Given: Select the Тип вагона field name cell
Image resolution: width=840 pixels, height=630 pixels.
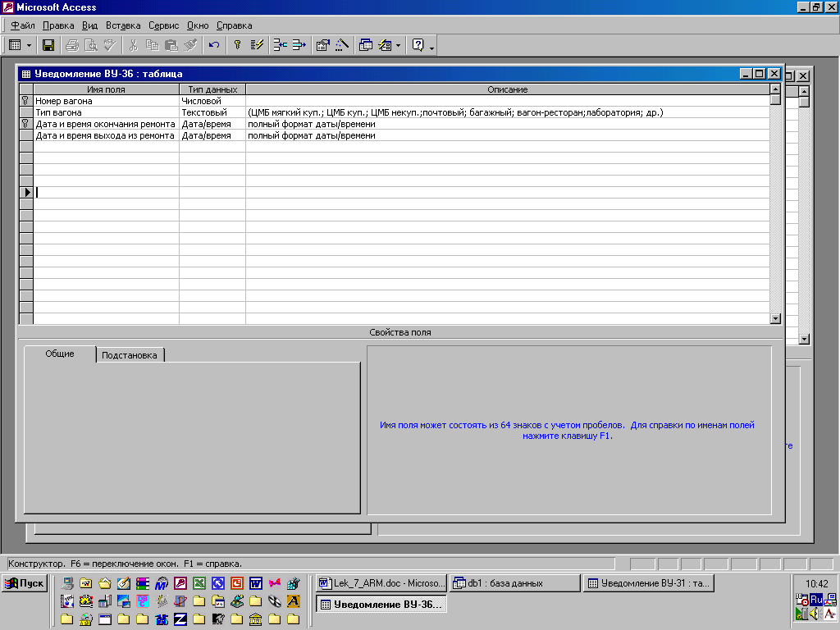Looking at the screenshot, I should [x=106, y=112].
